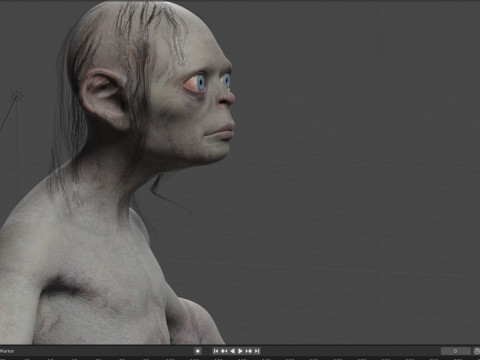The width and height of the screenshot is (480, 360).
Task: Play the animation forward
Action: (x=240, y=351)
